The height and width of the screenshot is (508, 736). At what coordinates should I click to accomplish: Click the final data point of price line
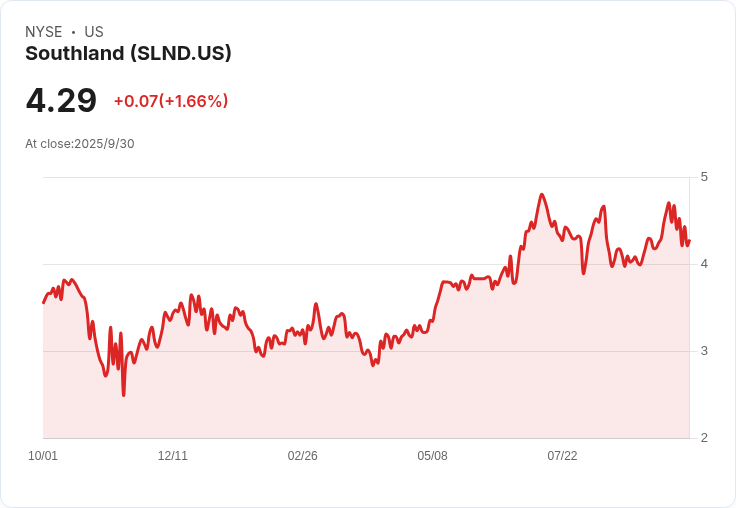click(x=689, y=241)
